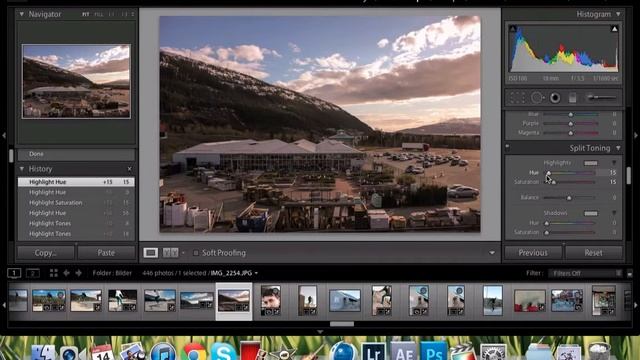The image size is (640, 360).
Task: Open Google Chrome from the Dock
Action: (194, 352)
